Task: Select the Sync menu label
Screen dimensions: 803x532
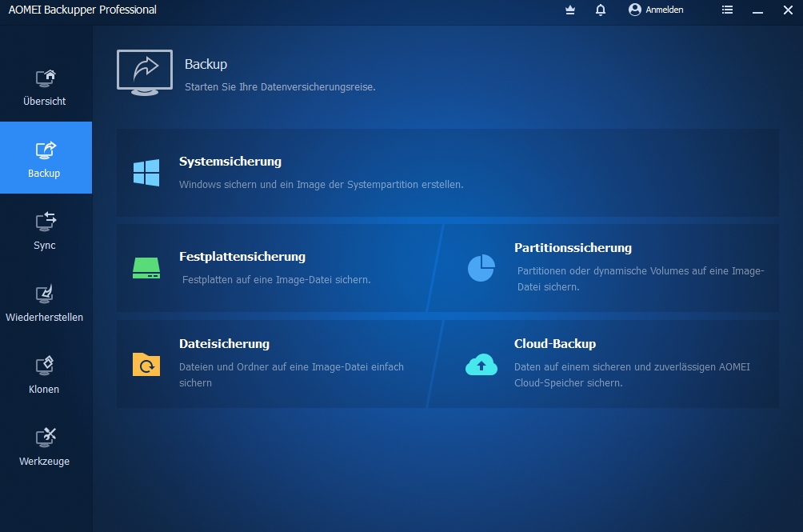Action: (45, 246)
